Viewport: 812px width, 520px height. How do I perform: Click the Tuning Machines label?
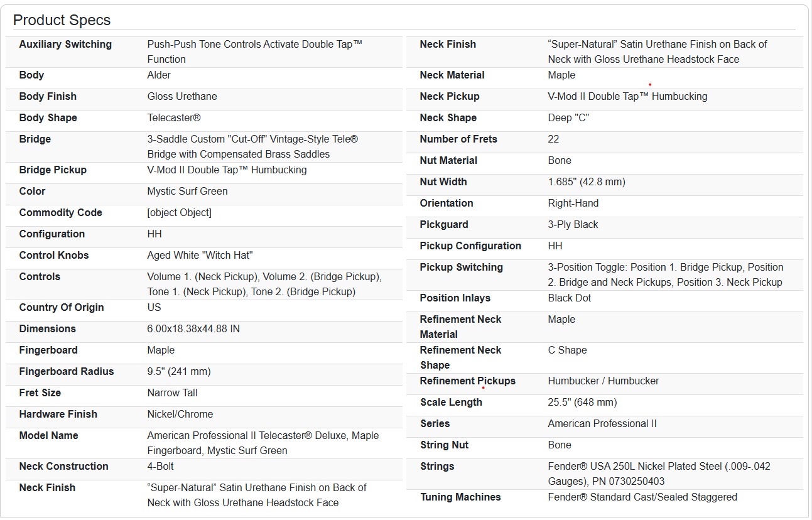pos(460,497)
